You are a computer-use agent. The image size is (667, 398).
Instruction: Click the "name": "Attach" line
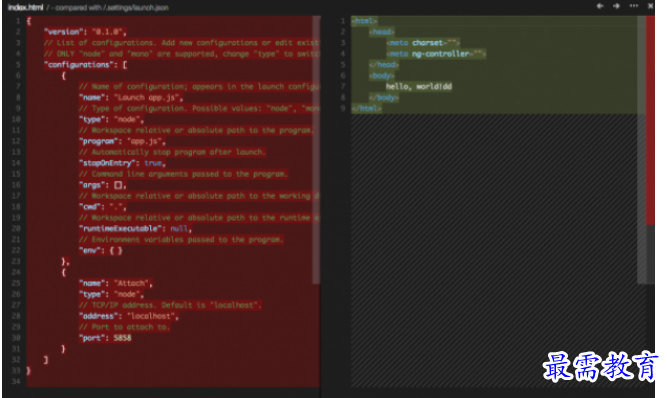tap(116, 284)
